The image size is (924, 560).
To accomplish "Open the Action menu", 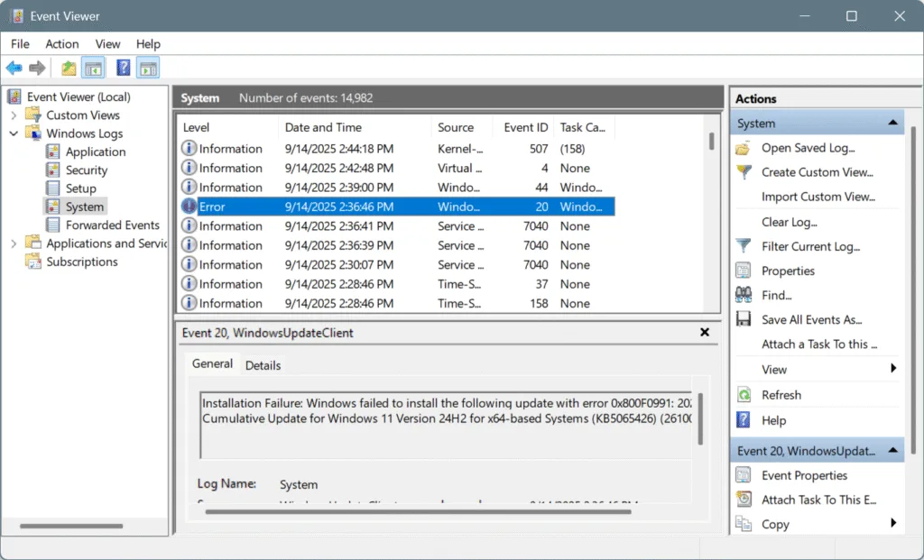I will pos(61,43).
